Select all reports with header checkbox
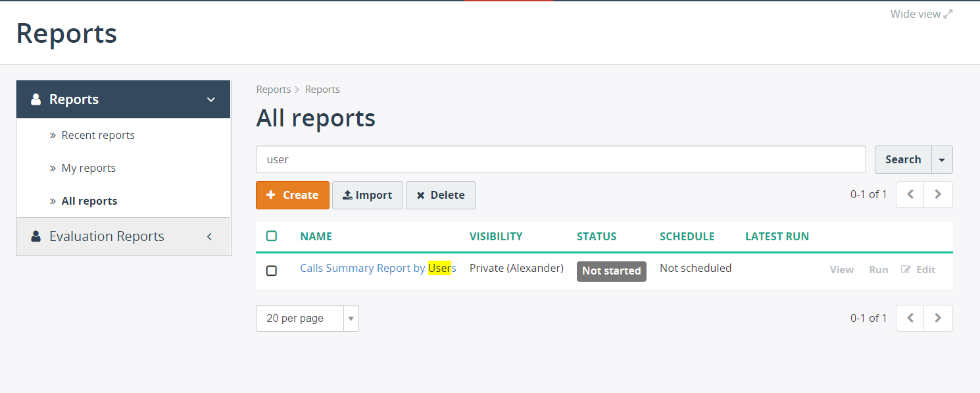The image size is (980, 393). [x=272, y=236]
